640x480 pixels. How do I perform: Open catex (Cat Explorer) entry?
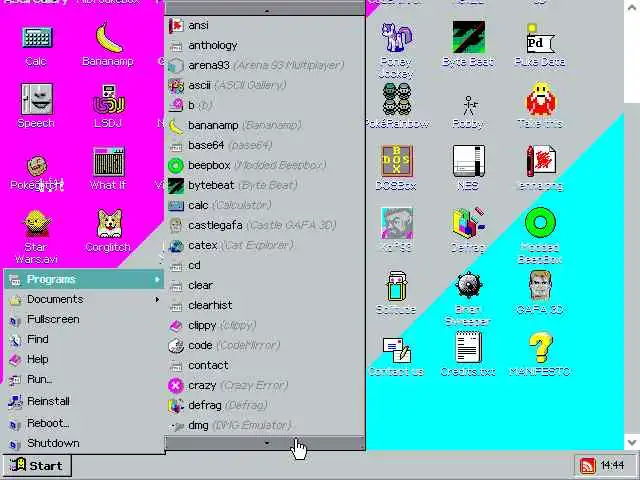point(265,245)
